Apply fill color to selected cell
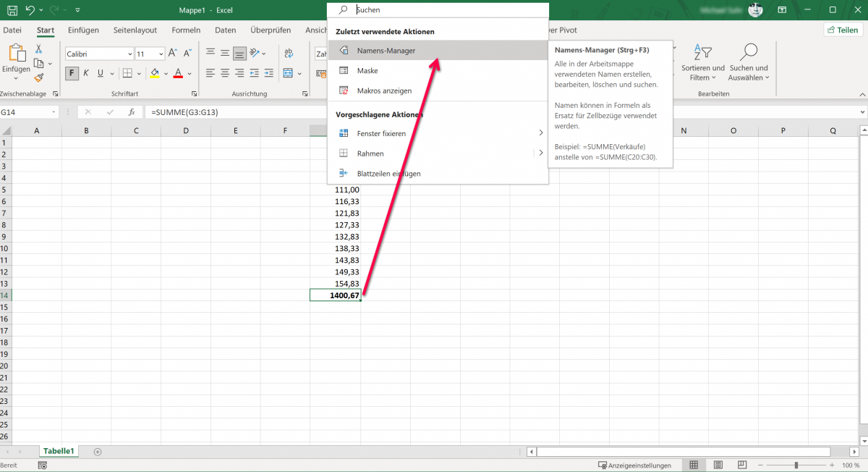Image resolution: width=868 pixels, height=472 pixels. [156, 73]
